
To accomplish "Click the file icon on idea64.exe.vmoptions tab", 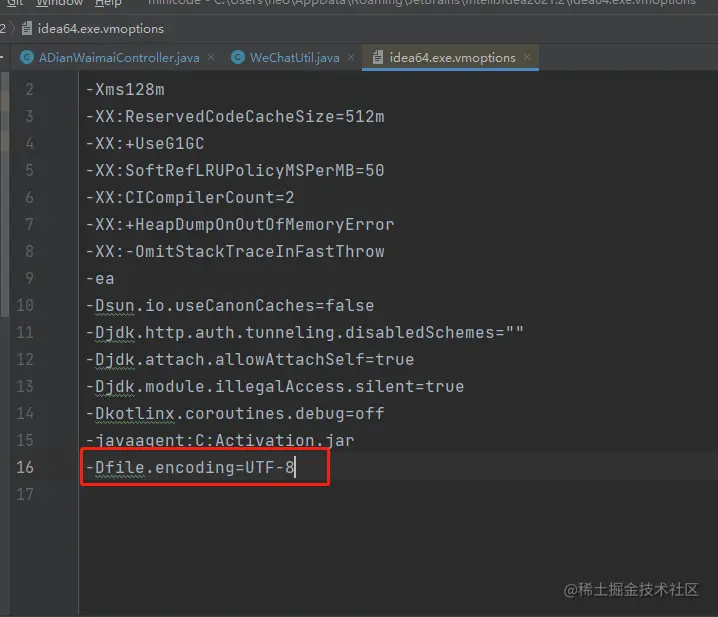I will pos(378,57).
